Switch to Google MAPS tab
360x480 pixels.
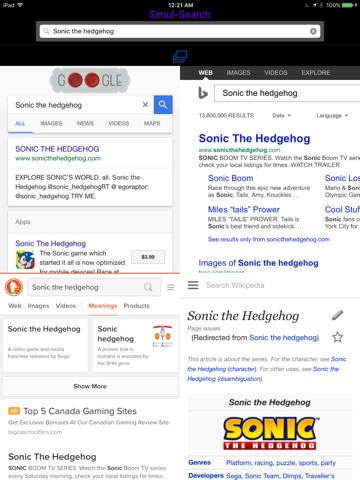(x=152, y=123)
